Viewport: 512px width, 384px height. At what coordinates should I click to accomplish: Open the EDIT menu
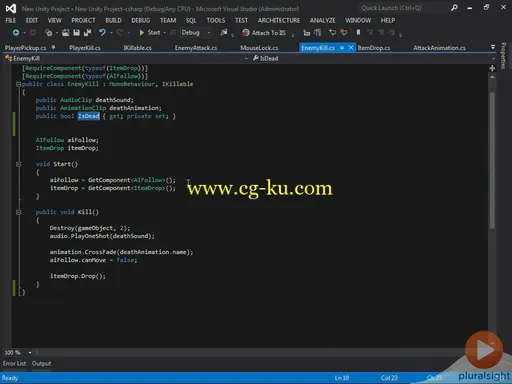(x=32, y=21)
